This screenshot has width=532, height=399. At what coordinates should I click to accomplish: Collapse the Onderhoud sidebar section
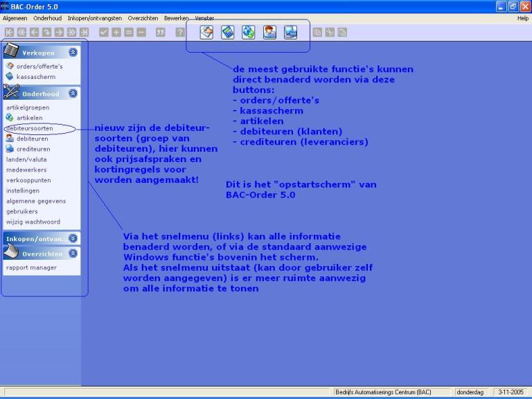(73, 94)
